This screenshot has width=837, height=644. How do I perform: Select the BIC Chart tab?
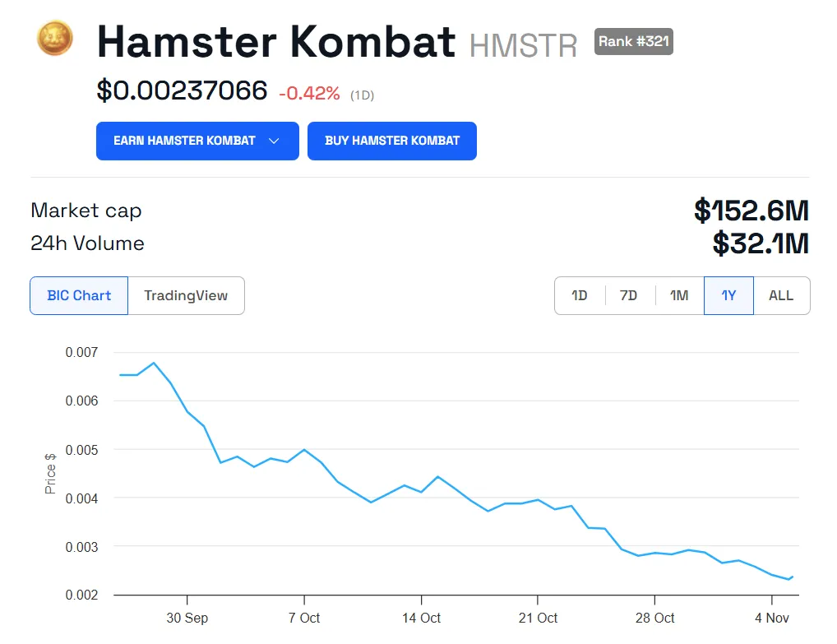click(79, 295)
